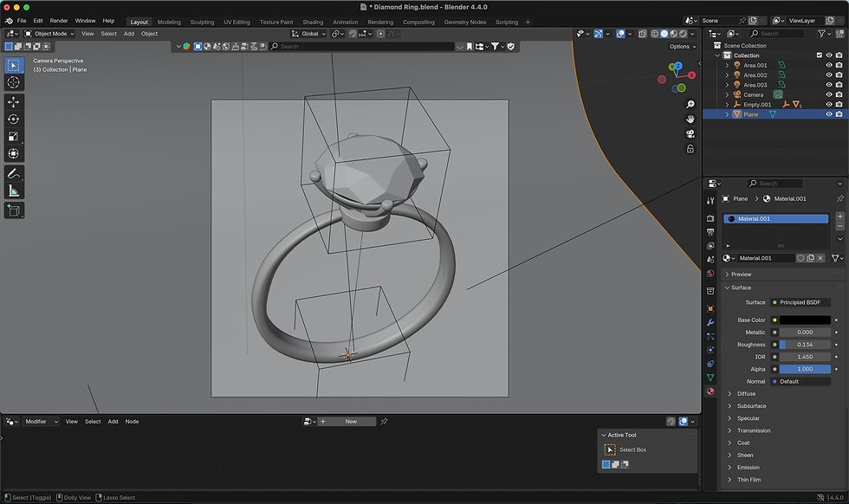This screenshot has height=504, width=849.
Task: Select the Measure tool
Action: [14, 191]
